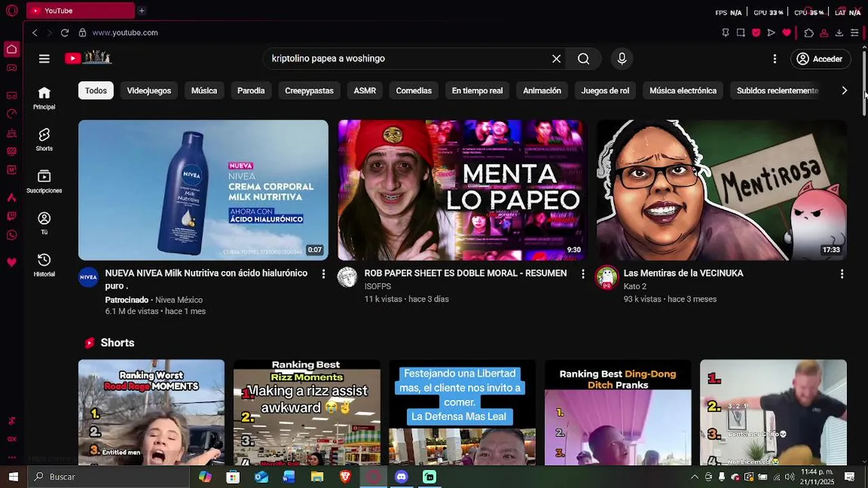Open Ranking Worst Road Rage Moments short
868x488 pixels.
151,412
